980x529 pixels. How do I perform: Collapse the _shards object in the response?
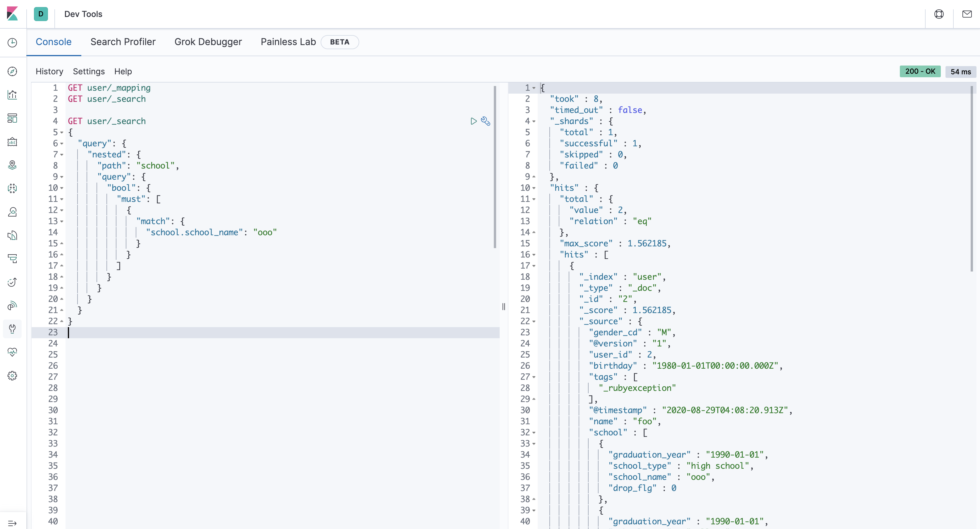pos(534,121)
